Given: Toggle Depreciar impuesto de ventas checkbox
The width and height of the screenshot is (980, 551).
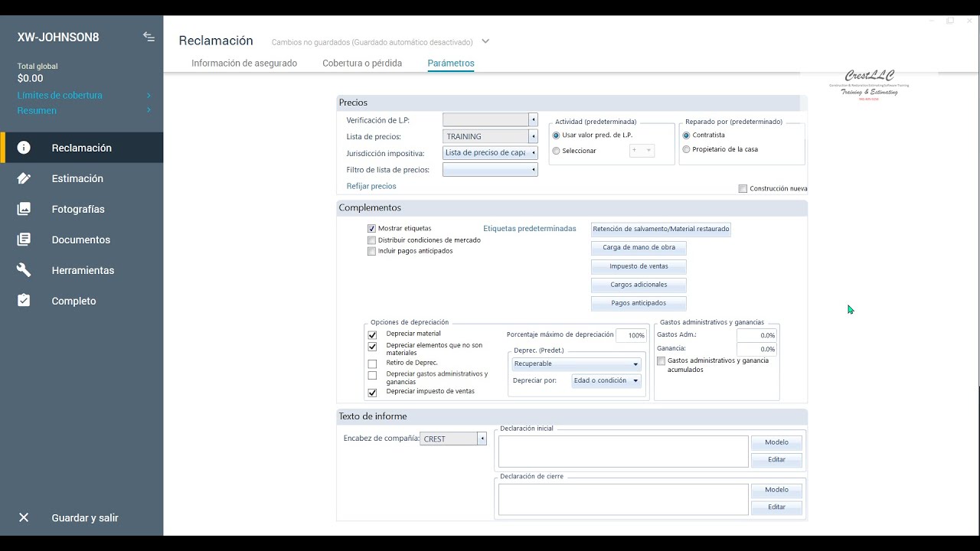Looking at the screenshot, I should 372,393.
